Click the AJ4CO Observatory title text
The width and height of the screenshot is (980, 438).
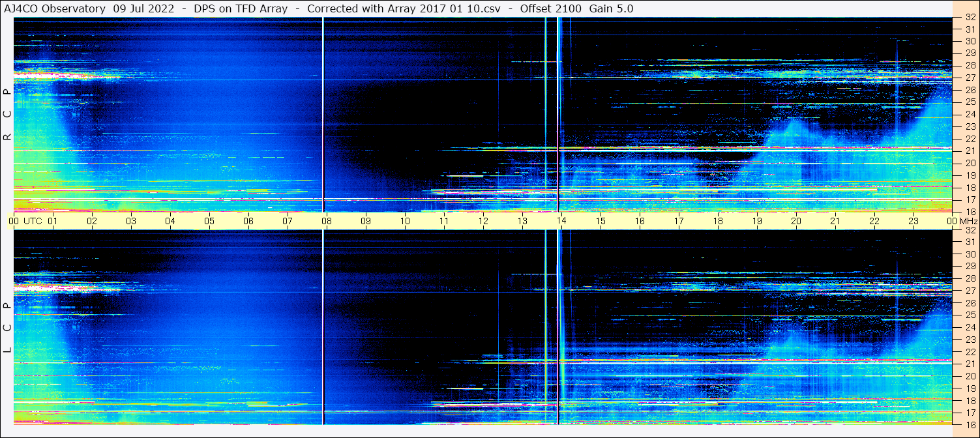(55, 8)
